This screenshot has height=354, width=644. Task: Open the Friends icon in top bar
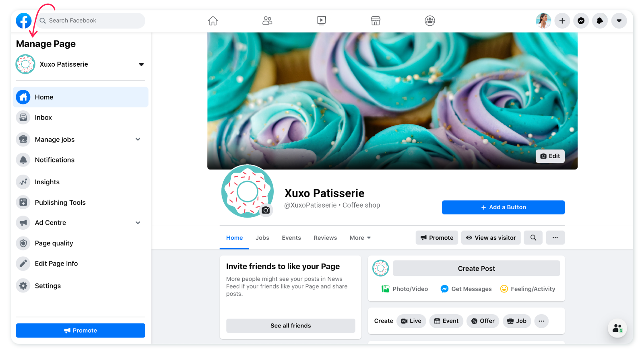click(x=267, y=21)
